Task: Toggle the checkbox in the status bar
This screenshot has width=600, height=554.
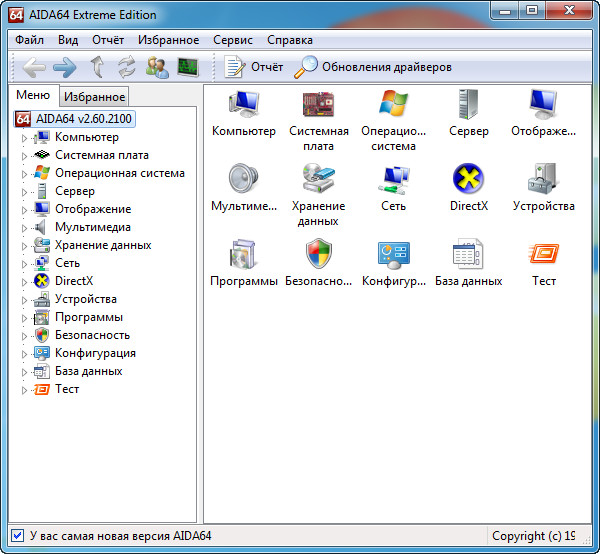Action: (x=17, y=536)
